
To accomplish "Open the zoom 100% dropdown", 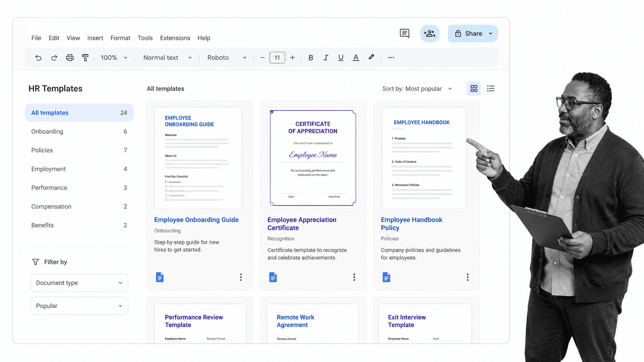I will pyautogui.click(x=114, y=58).
